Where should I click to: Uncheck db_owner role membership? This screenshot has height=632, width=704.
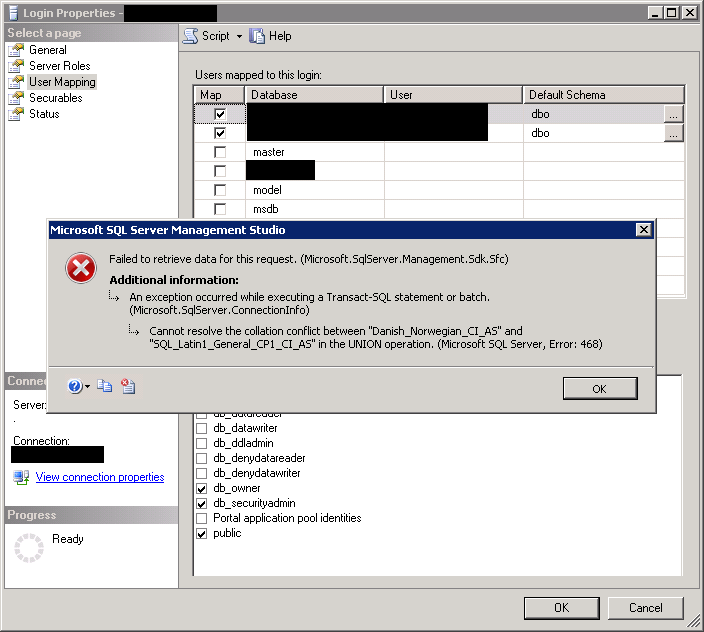pyautogui.click(x=202, y=488)
